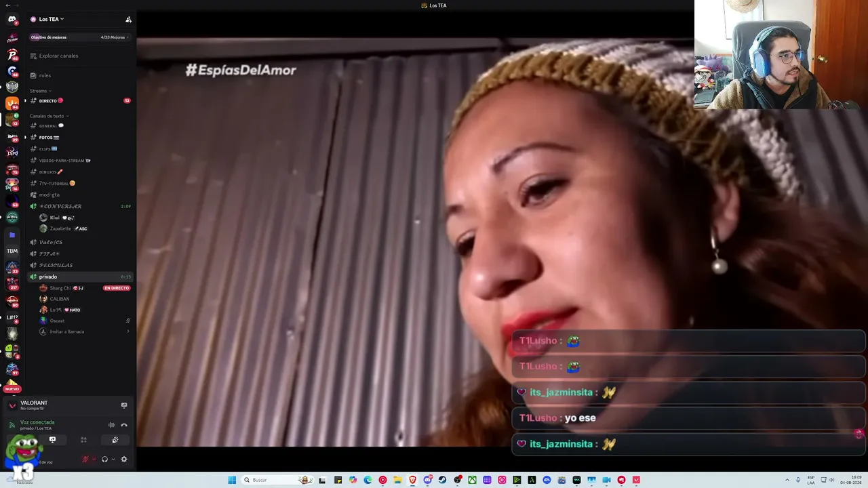Join the PELICULAS voice channel
The height and width of the screenshot is (488, 868).
tap(80, 265)
